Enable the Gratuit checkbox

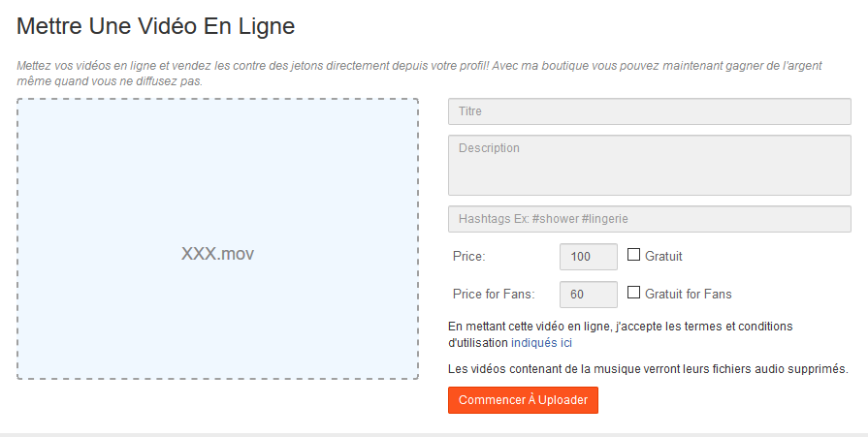(634, 256)
